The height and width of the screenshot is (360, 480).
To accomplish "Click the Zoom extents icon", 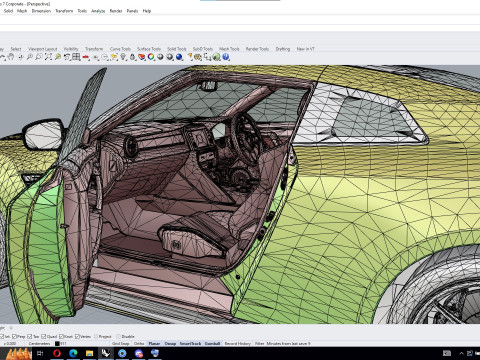I will click(48, 57).
